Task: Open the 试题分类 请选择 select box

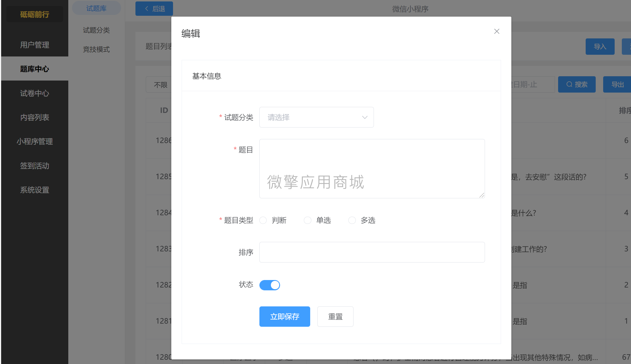Action: (317, 117)
